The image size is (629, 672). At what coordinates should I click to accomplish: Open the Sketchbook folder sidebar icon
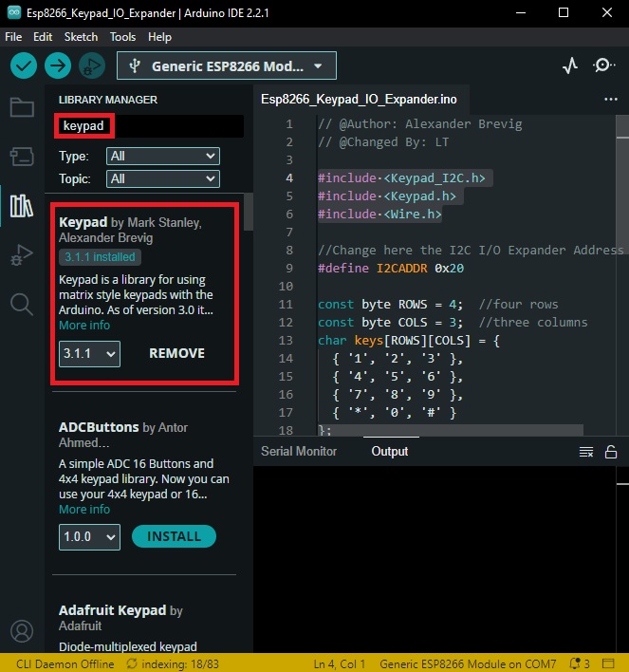(22, 107)
